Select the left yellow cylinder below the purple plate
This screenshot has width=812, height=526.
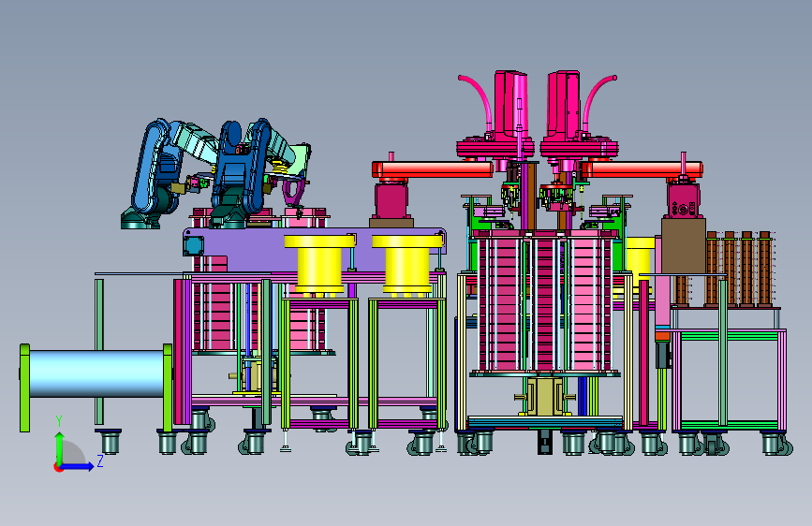click(319, 264)
